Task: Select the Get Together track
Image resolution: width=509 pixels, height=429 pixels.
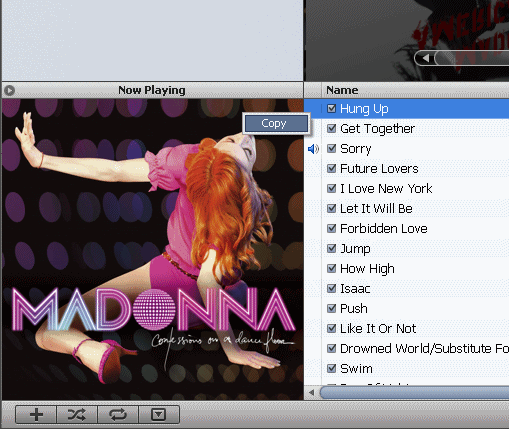Action: 377,129
